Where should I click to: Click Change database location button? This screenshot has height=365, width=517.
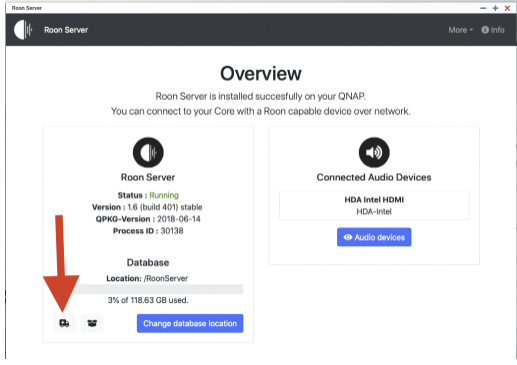tap(190, 323)
